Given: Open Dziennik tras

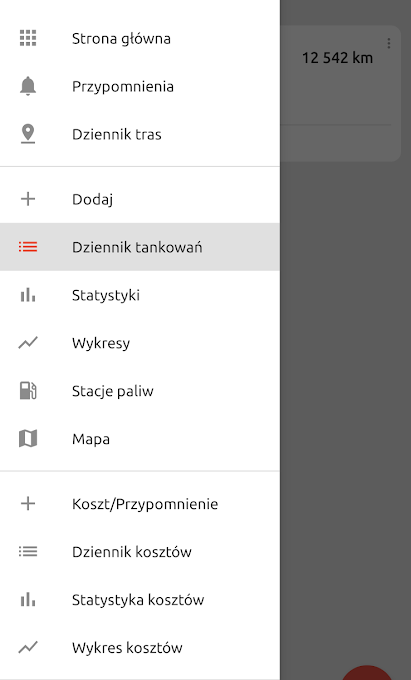Looking at the screenshot, I should (x=140, y=134).
